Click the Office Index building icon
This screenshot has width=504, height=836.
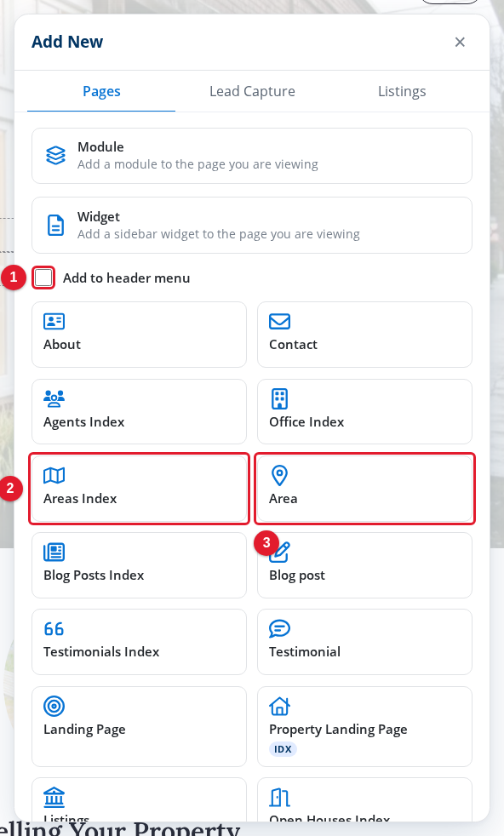[279, 398]
